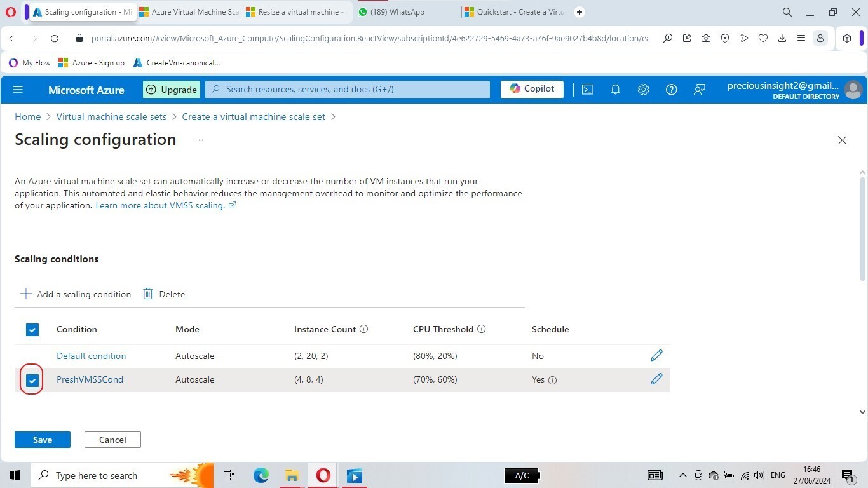Open Task View on the taskbar

point(229,475)
